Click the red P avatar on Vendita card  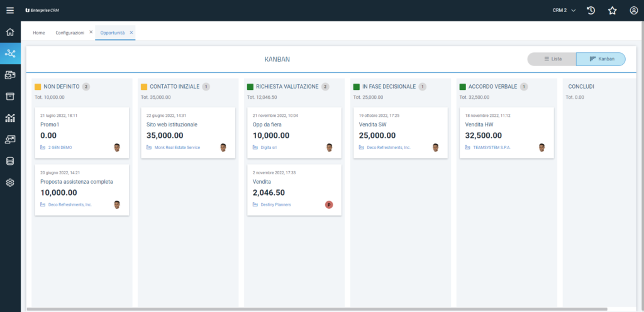(x=329, y=204)
